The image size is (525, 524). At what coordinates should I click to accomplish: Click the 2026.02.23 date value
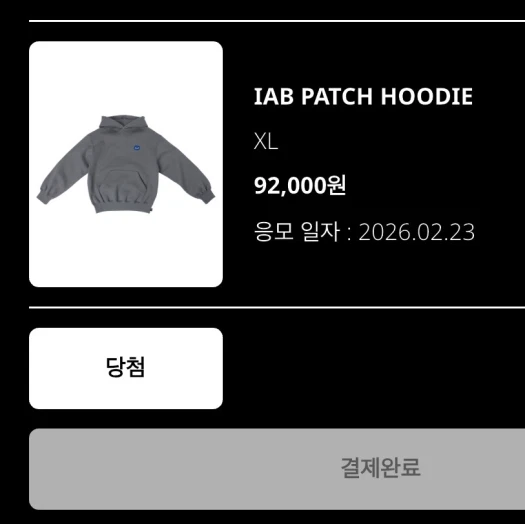click(417, 232)
